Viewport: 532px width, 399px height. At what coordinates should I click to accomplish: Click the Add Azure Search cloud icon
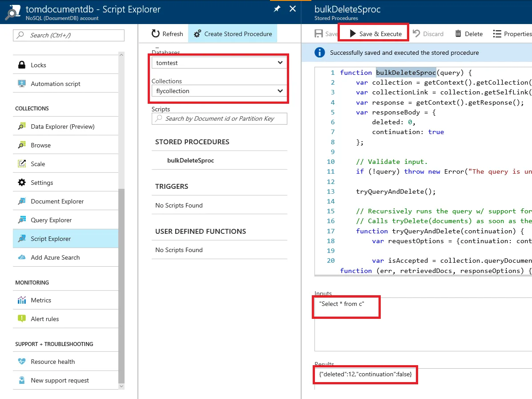click(x=22, y=257)
